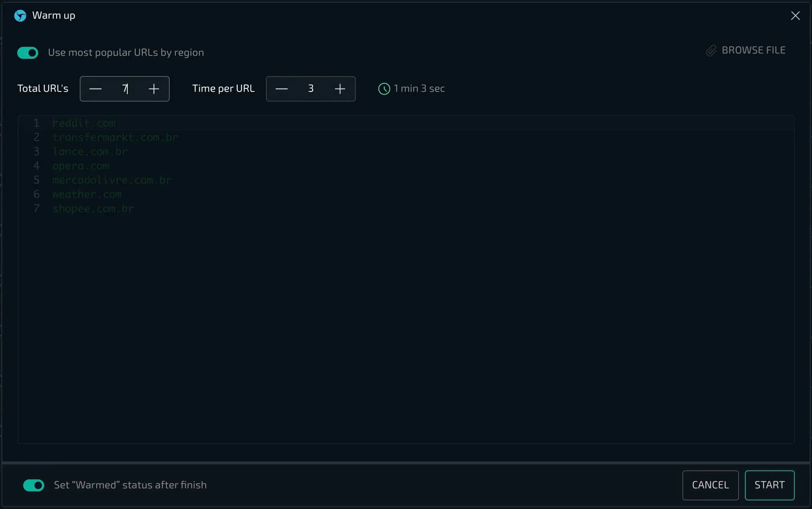Select the lance.com.br URL line
This screenshot has width=812, height=509.
click(x=90, y=151)
